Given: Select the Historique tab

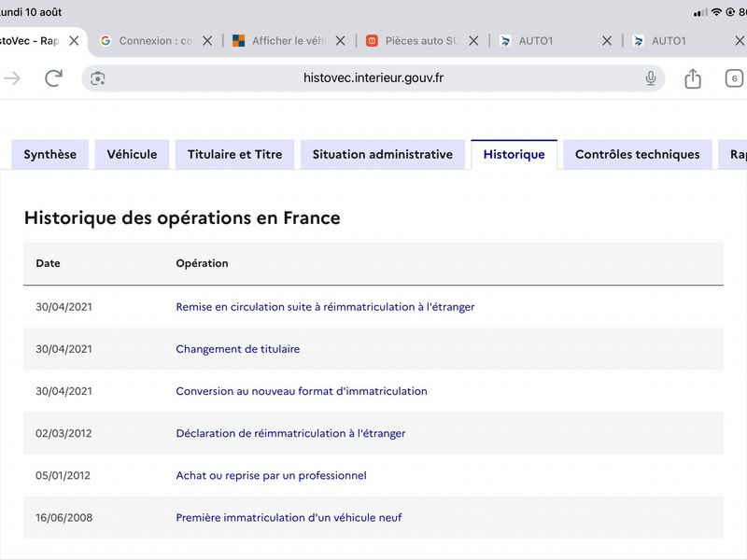Looking at the screenshot, I should [x=514, y=154].
